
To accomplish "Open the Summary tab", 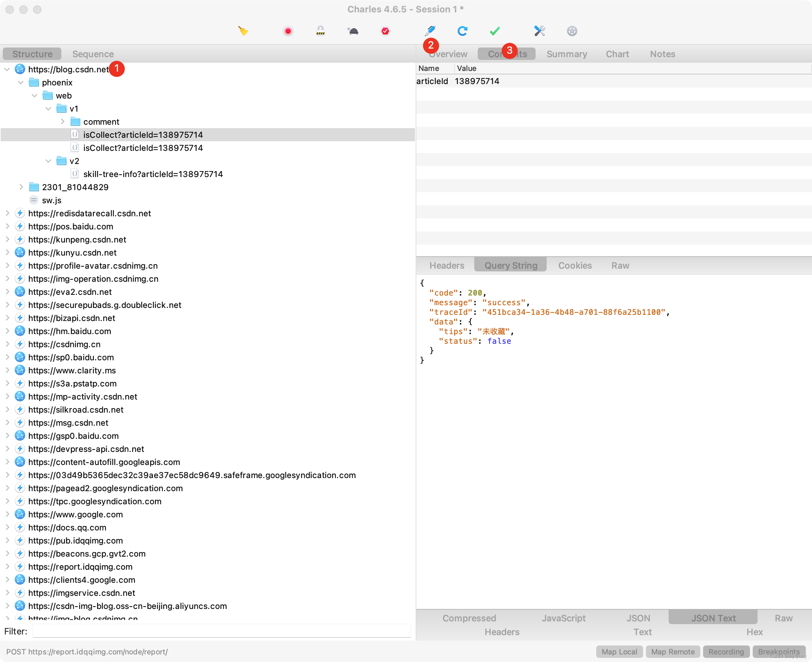I will [x=567, y=54].
